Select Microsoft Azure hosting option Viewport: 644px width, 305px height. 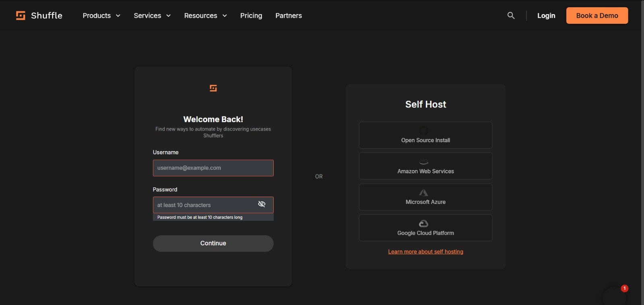coord(425,197)
